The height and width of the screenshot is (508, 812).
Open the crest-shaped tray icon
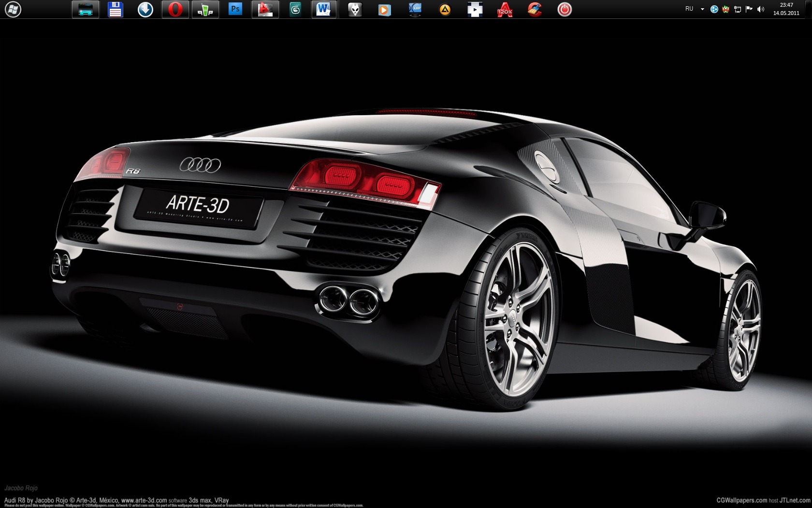(x=726, y=9)
